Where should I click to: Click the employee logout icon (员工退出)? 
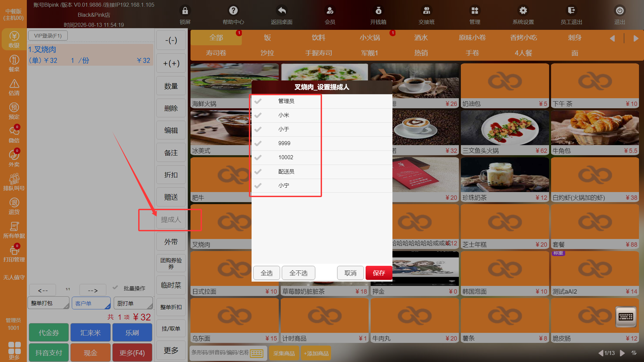pos(571,11)
